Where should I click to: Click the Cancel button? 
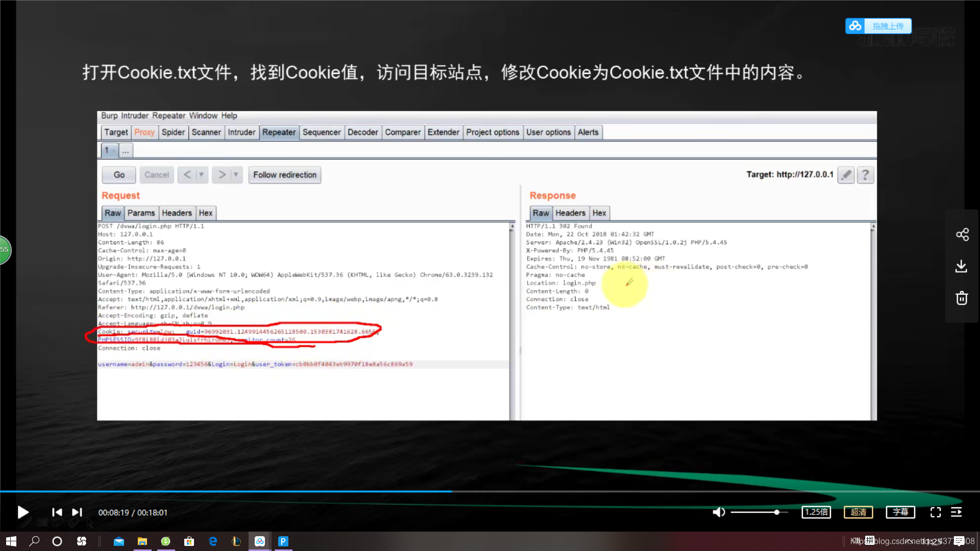click(x=157, y=174)
